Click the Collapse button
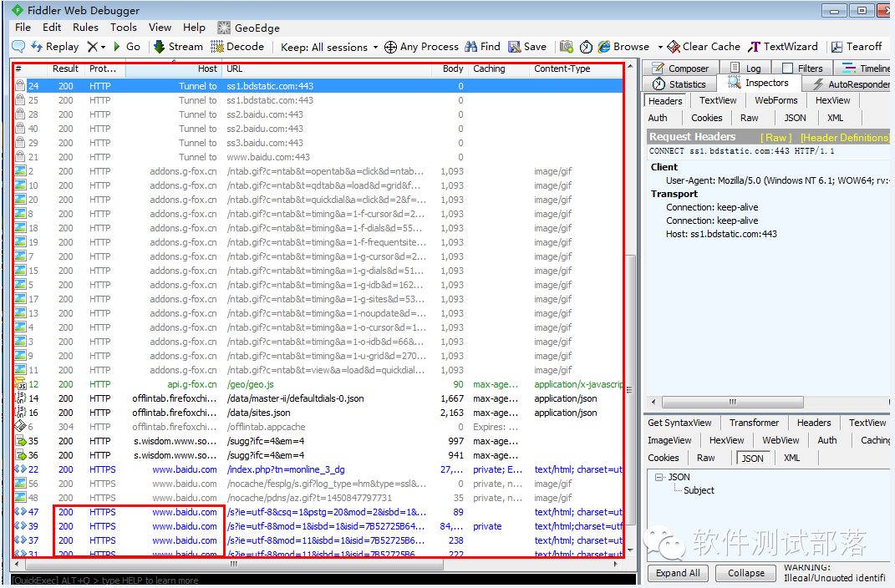The image size is (895, 588). 745,573
